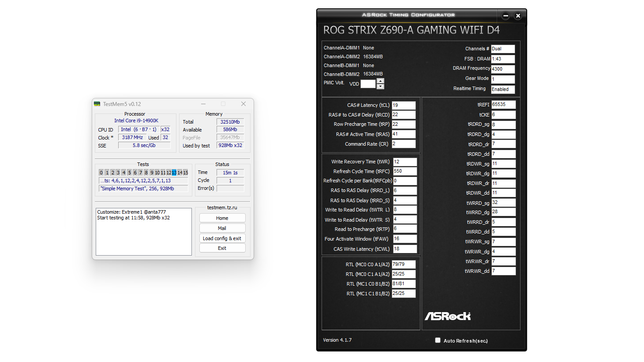Screen dimensions: 644x362
Task: Click the RAS# Active Time (tRAS) field
Action: point(404,134)
